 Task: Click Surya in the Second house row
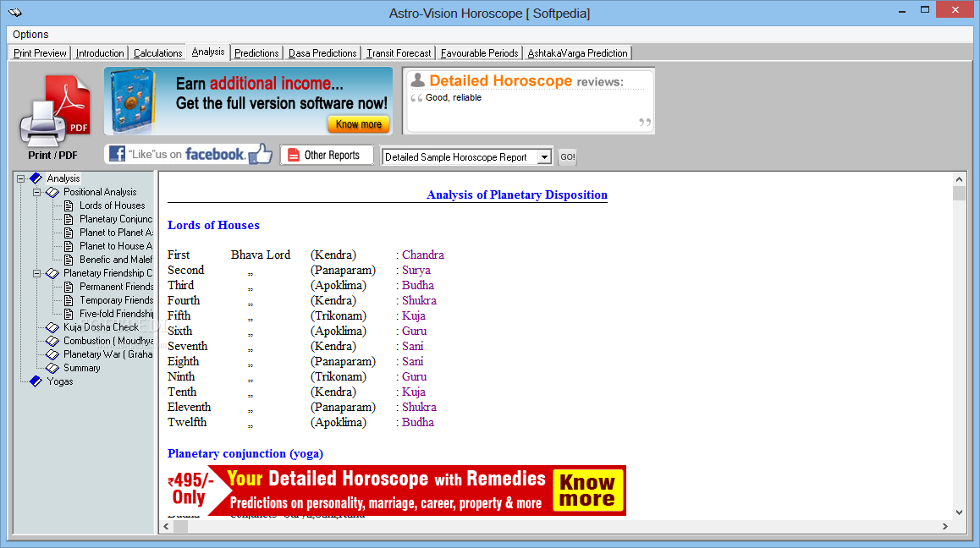coord(416,270)
